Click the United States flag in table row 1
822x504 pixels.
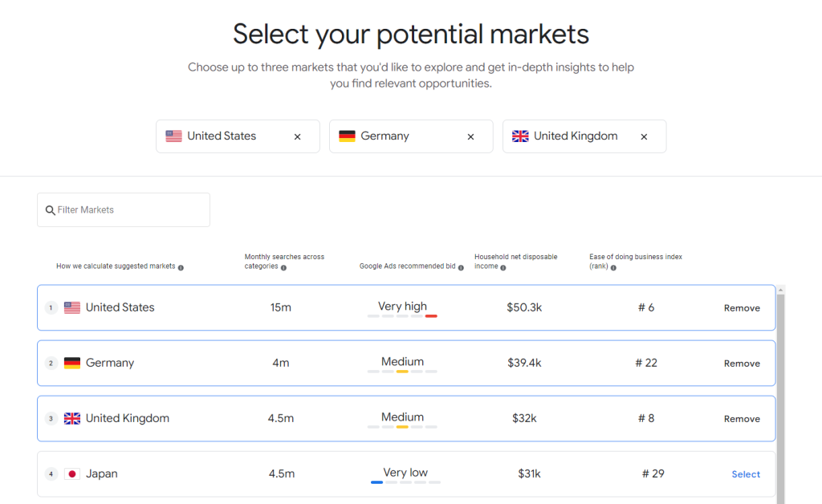point(72,307)
